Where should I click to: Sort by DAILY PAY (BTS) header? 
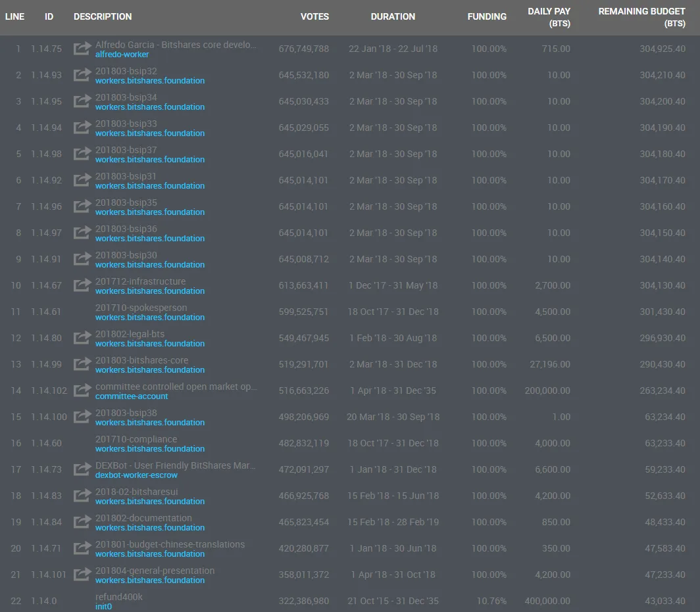pyautogui.click(x=549, y=17)
